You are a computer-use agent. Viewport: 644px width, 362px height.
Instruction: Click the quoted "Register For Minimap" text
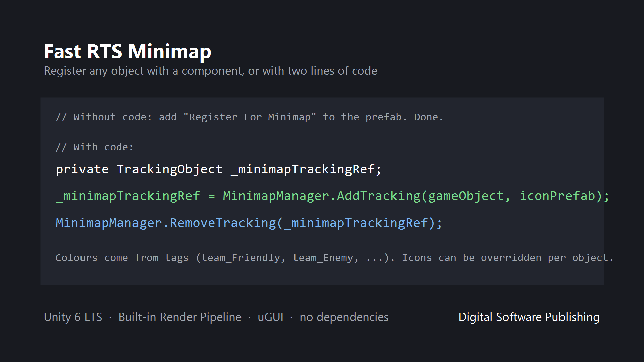click(x=250, y=117)
